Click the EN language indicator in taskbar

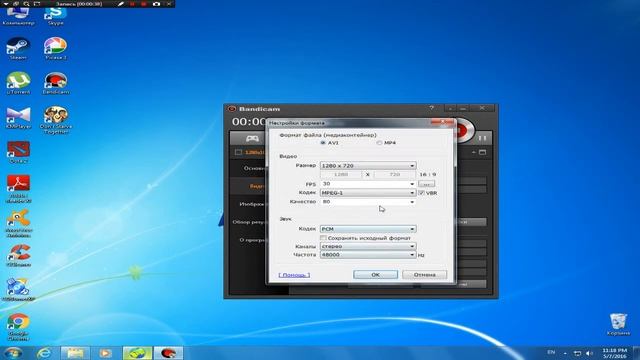coord(551,352)
